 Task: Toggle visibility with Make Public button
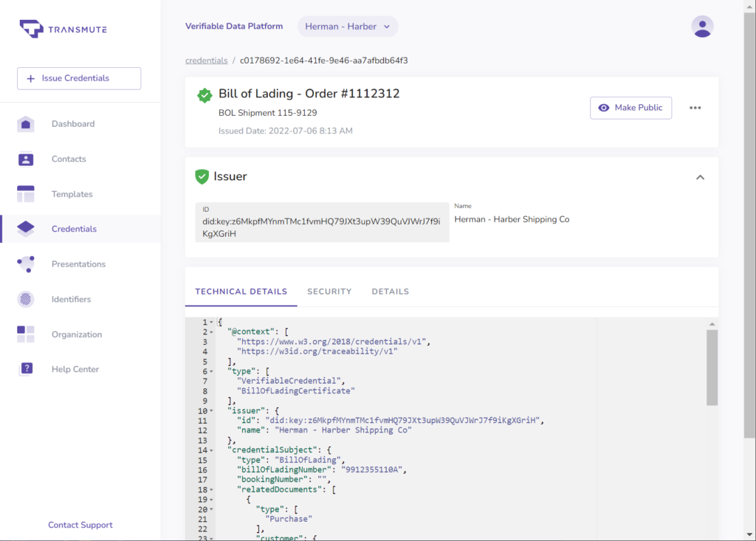pos(630,108)
